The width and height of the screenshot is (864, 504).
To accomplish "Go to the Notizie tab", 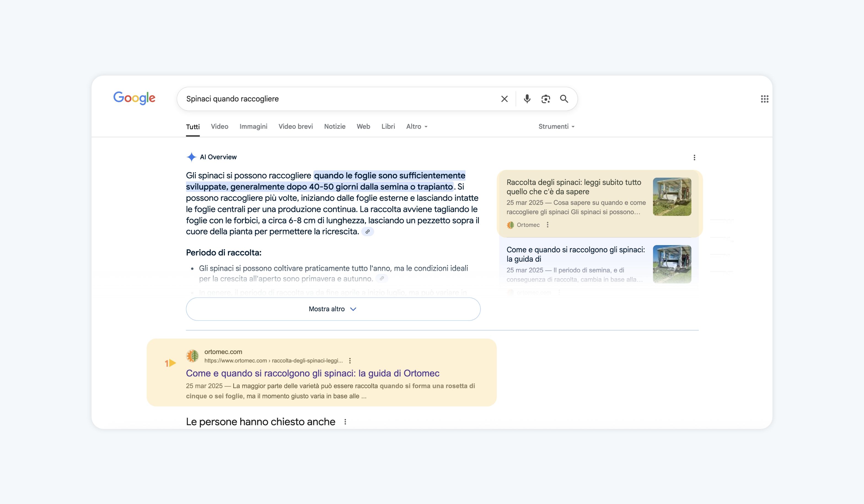I will [x=335, y=127].
